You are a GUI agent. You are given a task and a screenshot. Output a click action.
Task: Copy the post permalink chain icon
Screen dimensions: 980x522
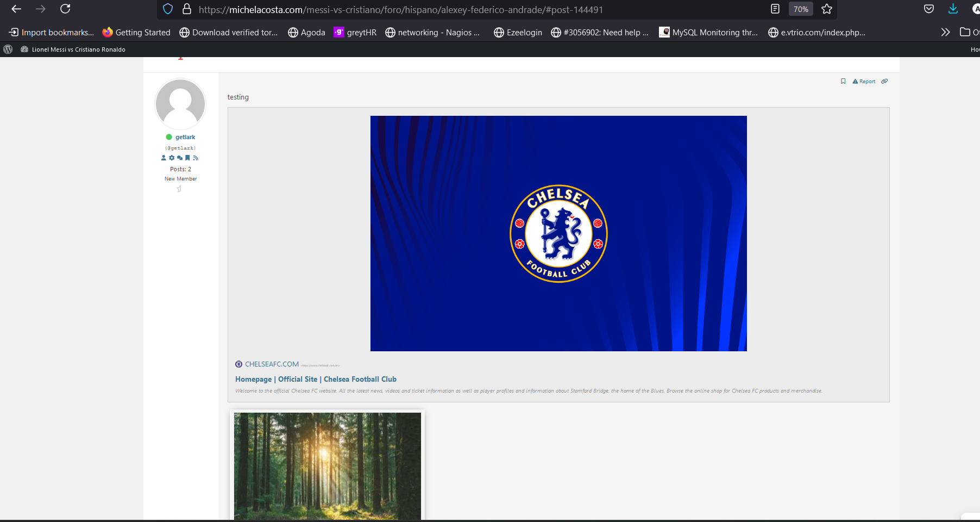pos(884,82)
